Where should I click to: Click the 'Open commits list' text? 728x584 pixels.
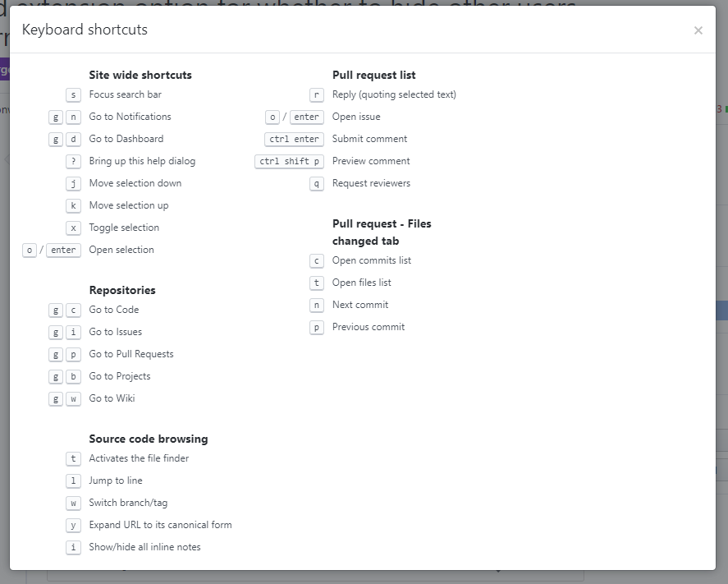point(372,260)
